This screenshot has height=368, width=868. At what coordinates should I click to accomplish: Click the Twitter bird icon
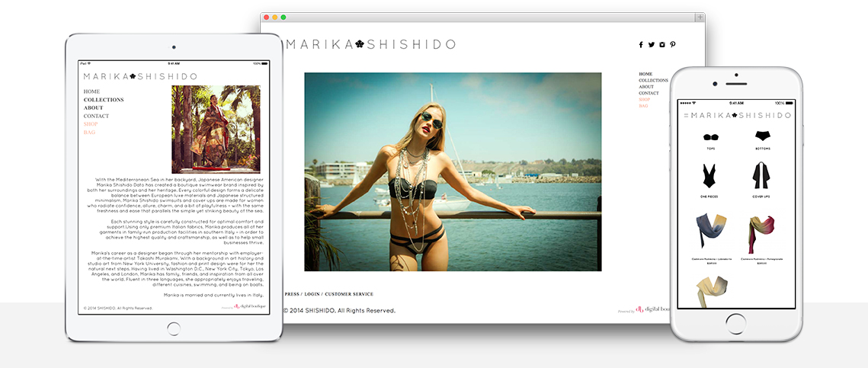(652, 45)
